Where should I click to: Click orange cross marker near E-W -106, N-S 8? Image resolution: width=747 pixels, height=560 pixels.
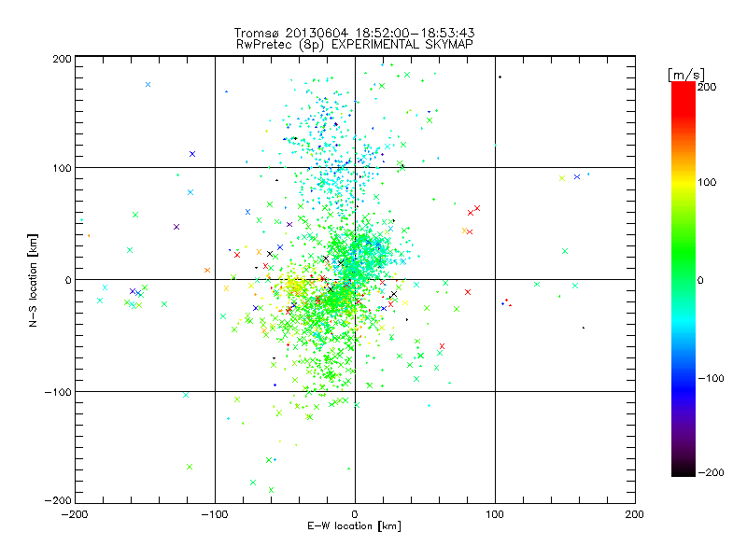[x=207, y=271]
